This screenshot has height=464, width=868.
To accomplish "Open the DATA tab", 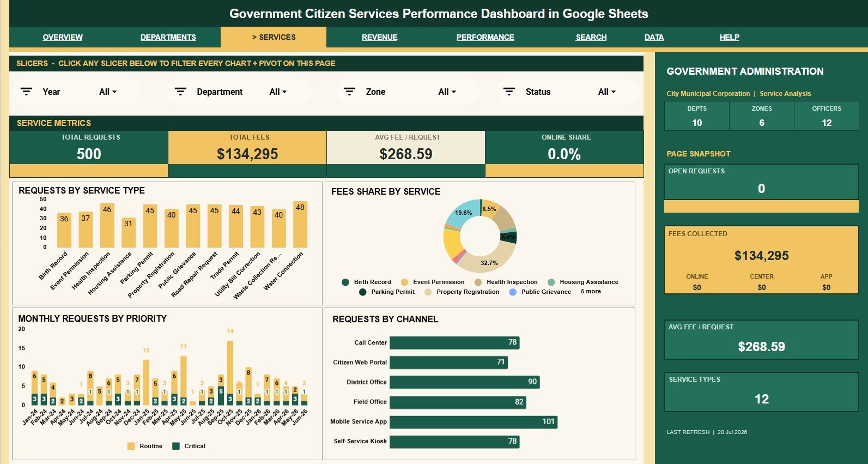I will pyautogui.click(x=654, y=37).
